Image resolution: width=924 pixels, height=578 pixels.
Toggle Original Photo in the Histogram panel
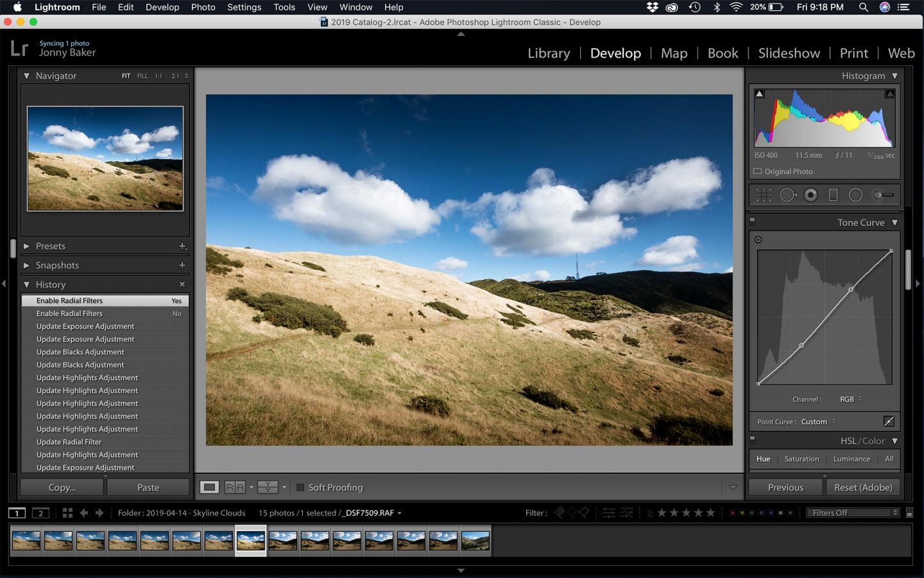pyautogui.click(x=757, y=171)
